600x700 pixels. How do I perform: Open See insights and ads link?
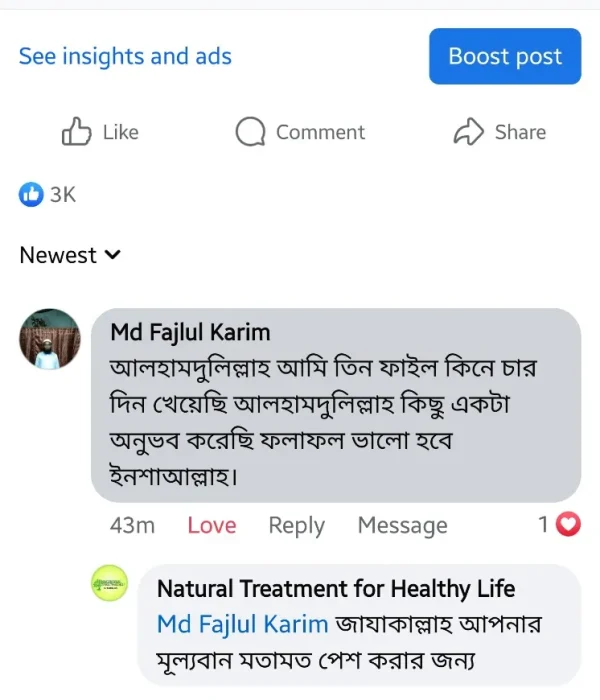[x=125, y=57]
